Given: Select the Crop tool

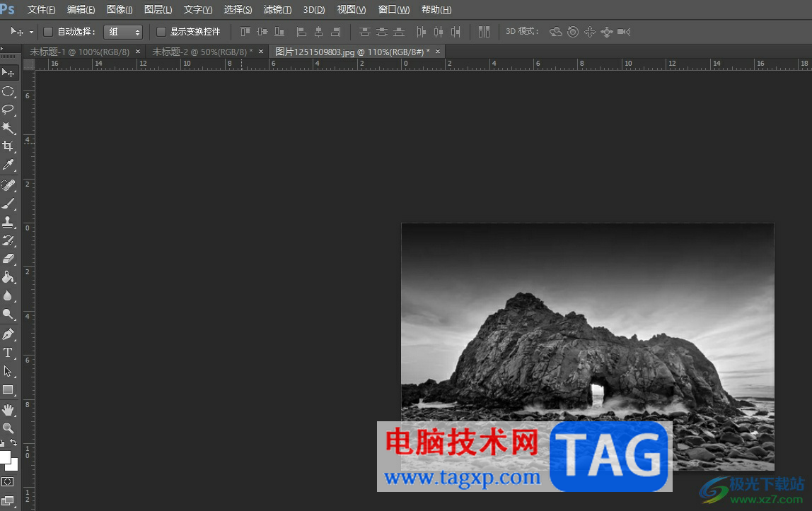Looking at the screenshot, I should (x=8, y=146).
